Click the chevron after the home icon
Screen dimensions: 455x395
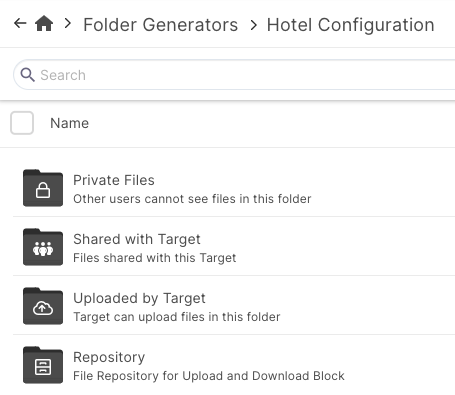[68, 23]
